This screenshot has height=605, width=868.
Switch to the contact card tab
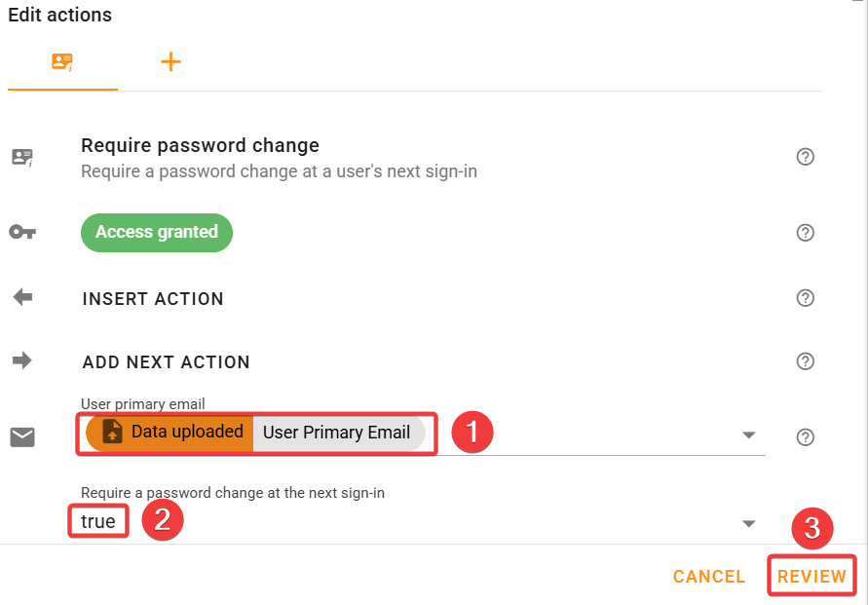[61, 61]
